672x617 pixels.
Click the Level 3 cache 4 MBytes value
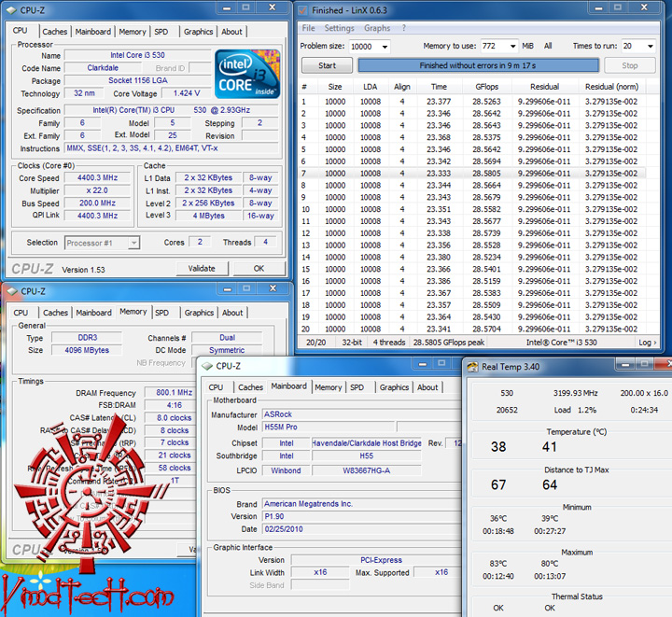pos(209,216)
